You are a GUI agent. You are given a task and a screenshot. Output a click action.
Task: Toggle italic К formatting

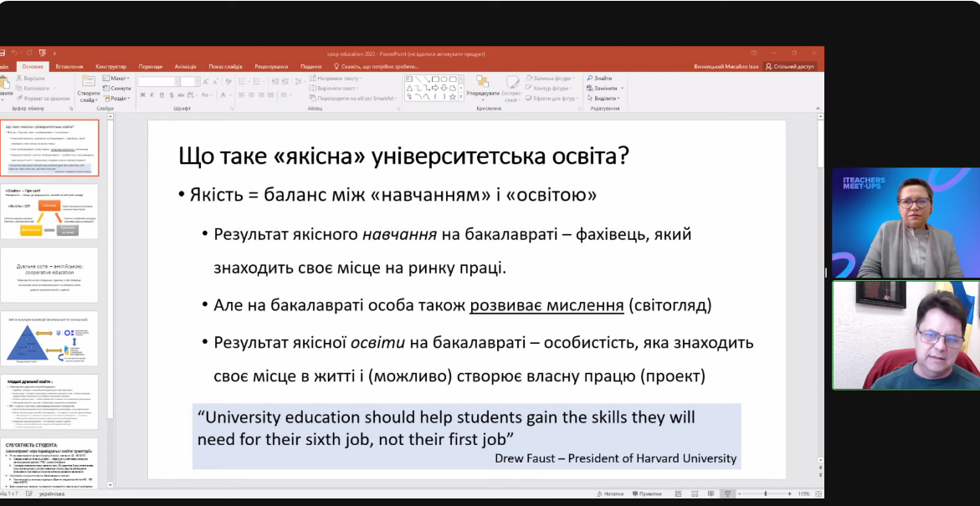pos(152,95)
